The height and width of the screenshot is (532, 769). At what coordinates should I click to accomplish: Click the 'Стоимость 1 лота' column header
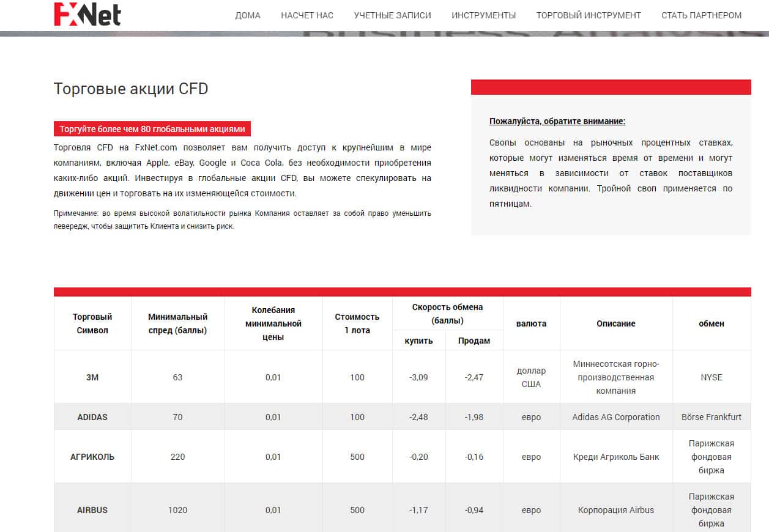coord(357,323)
